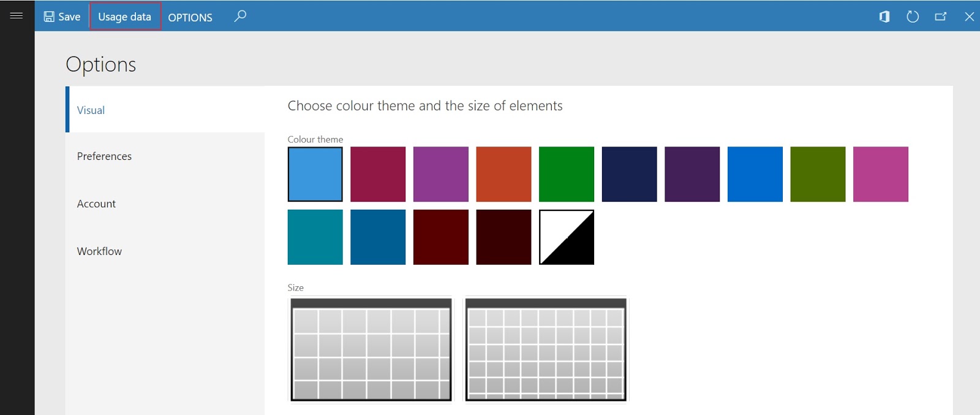
Task: Select the black and white high contrast theme
Action: [567, 237]
